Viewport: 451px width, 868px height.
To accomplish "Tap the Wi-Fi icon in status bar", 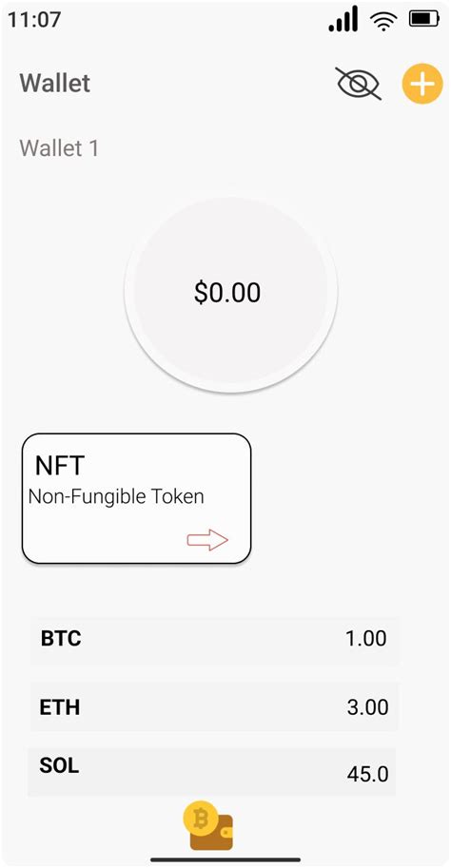I will tap(382, 21).
